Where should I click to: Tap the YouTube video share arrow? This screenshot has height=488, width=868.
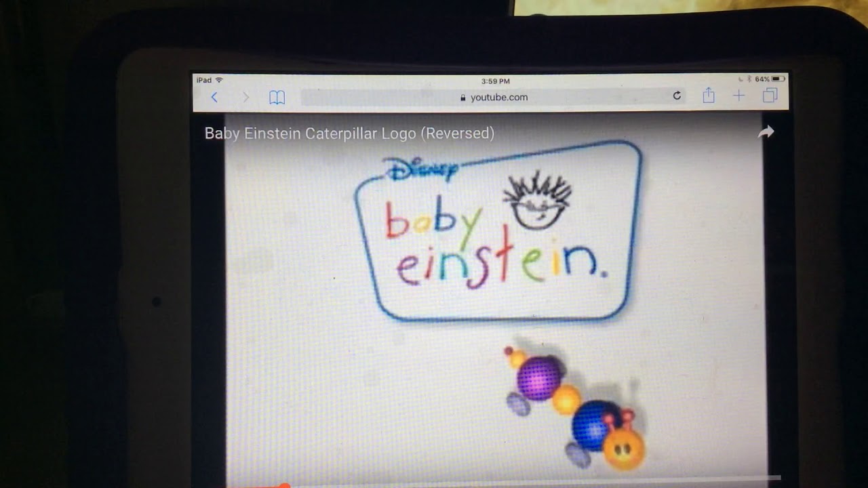766,133
